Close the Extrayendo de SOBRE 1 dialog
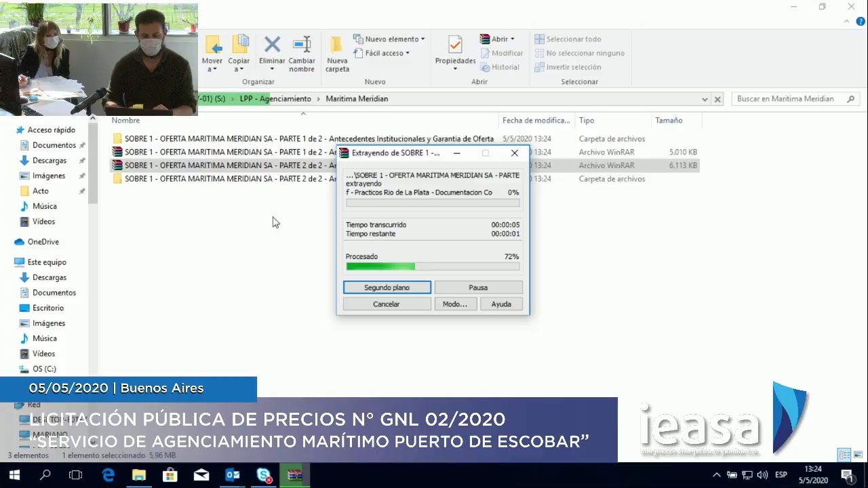Image resolution: width=868 pixels, height=488 pixels. tap(515, 153)
